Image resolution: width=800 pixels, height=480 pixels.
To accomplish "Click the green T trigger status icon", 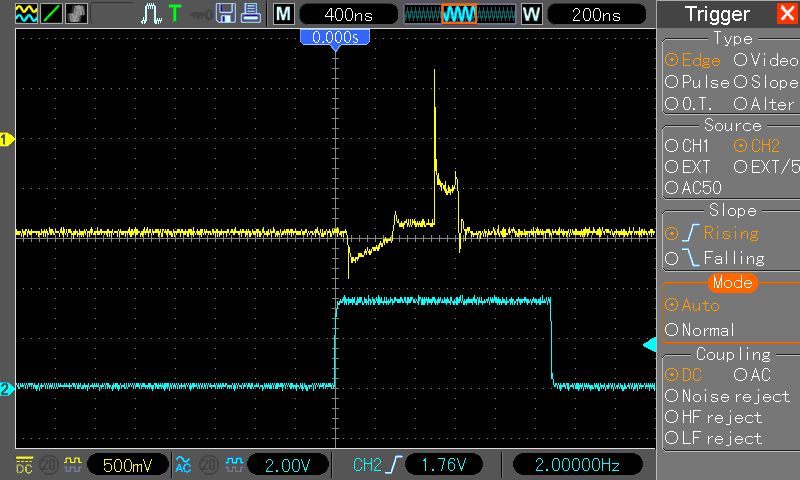I will tap(175, 14).
